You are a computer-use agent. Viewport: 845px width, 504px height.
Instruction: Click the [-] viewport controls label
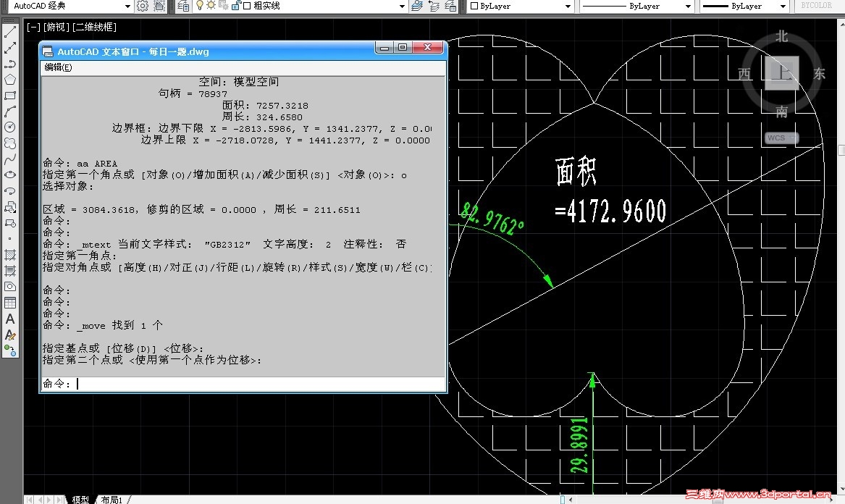(33, 27)
